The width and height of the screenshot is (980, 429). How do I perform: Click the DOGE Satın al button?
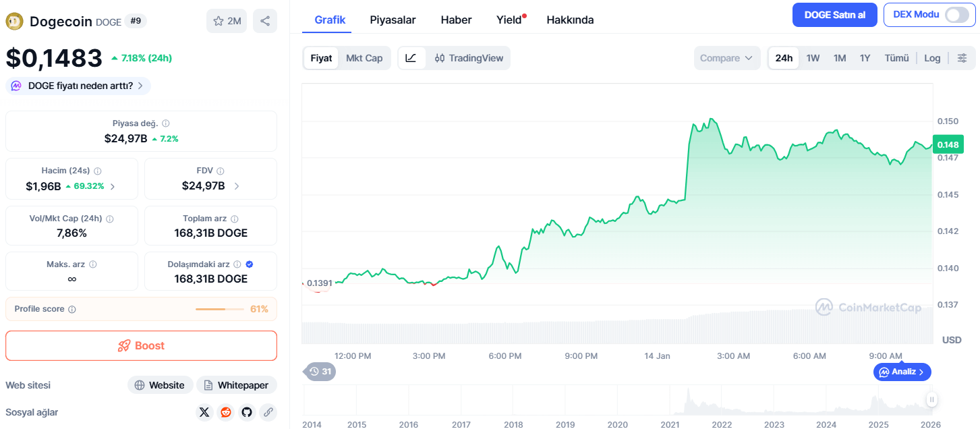[834, 15]
